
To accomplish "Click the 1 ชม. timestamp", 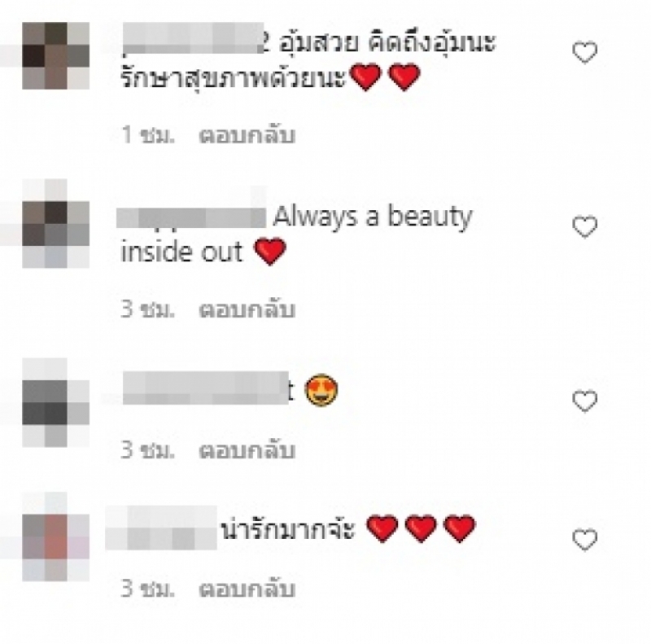I will (148, 135).
